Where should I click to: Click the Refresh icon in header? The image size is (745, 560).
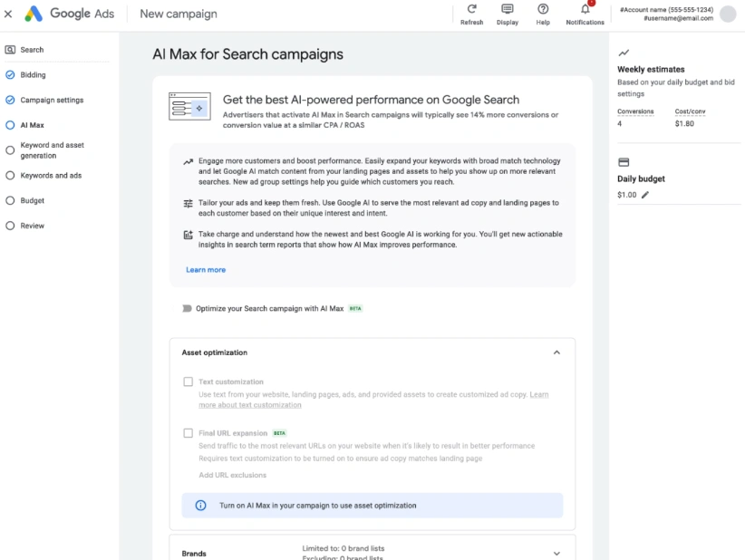tap(471, 9)
